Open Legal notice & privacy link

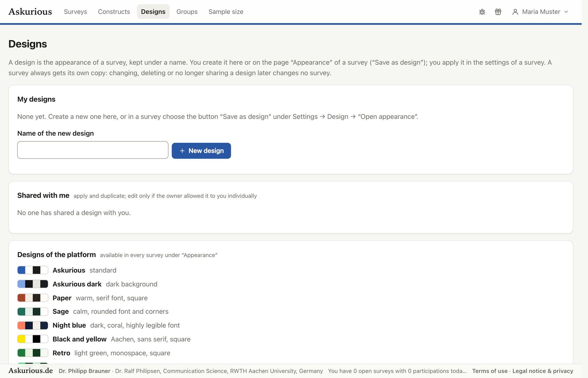click(542, 371)
